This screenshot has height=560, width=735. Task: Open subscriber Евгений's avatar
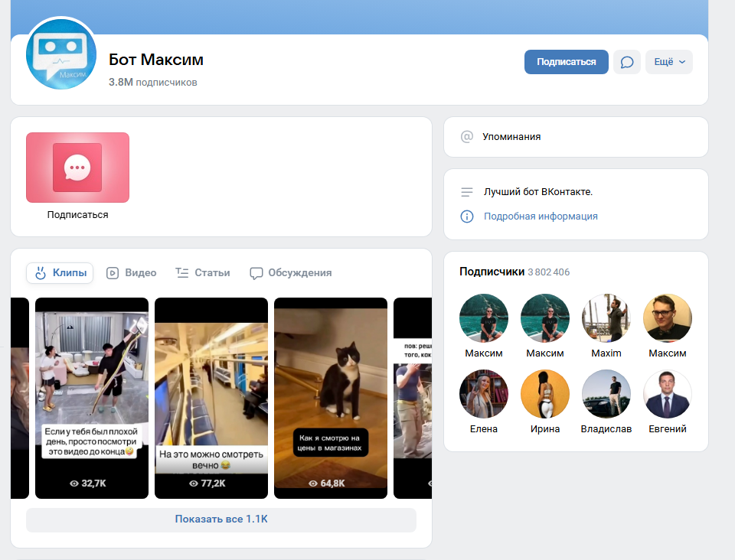point(668,395)
